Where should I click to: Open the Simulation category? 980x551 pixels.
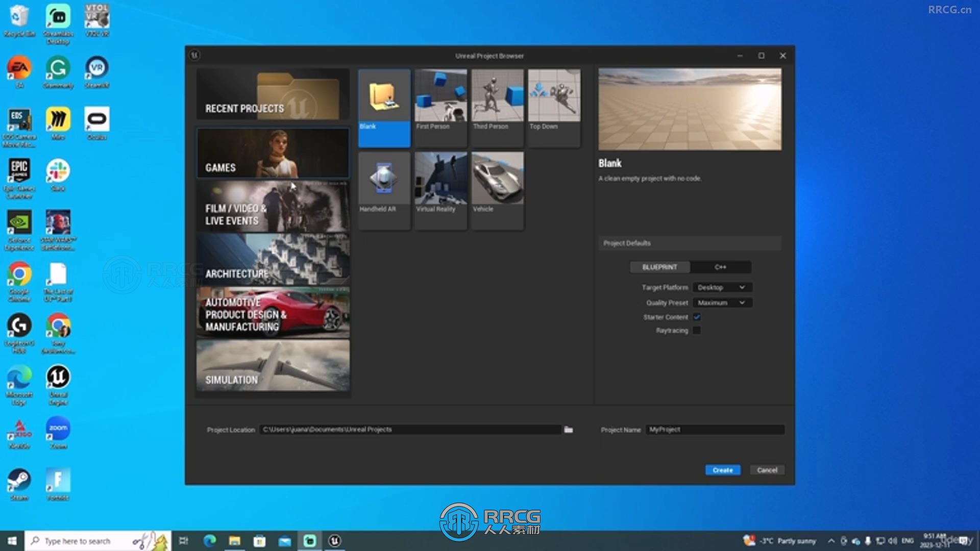pyautogui.click(x=273, y=366)
